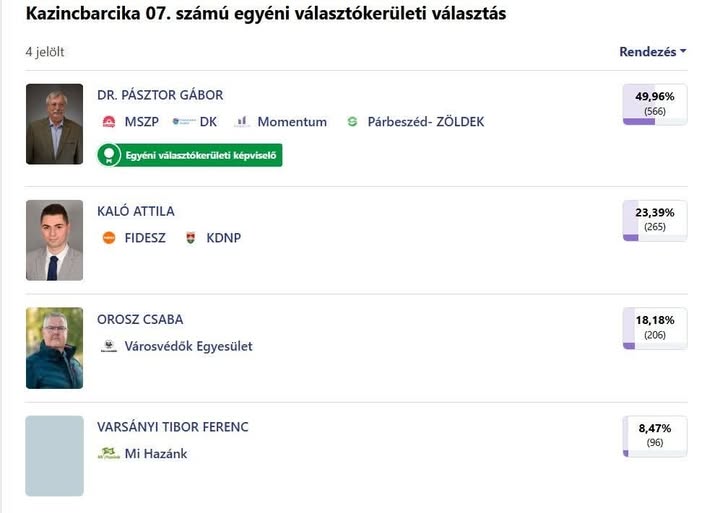The image size is (720, 513).
Task: Click the Városvédők Egyesület logo icon
Action: (x=109, y=346)
